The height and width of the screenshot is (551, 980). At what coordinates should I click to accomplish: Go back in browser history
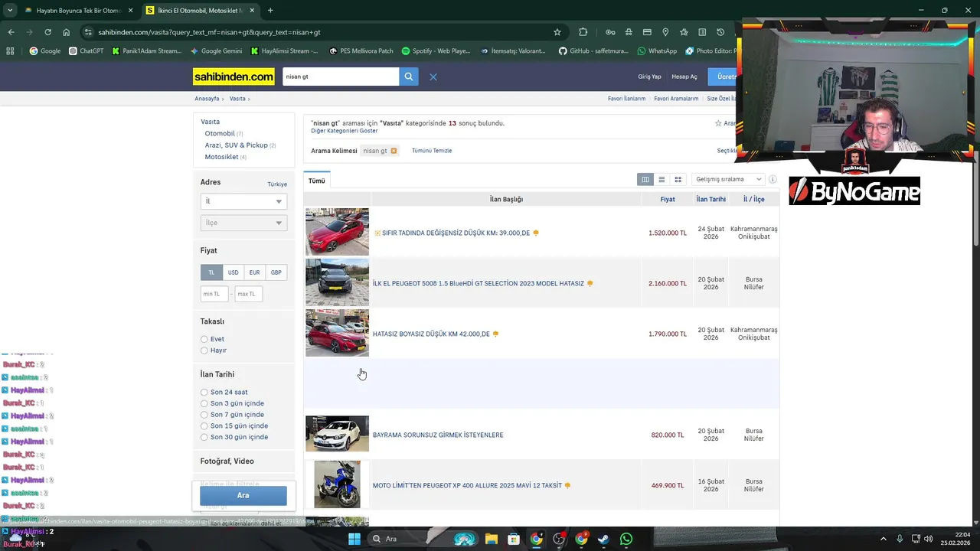pyautogui.click(x=11, y=32)
